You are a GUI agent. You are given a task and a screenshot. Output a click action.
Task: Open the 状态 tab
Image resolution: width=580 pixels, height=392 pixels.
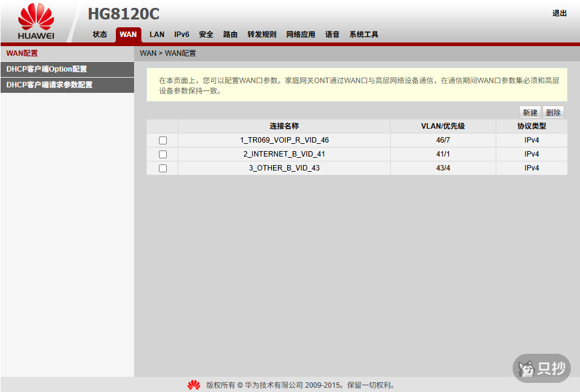100,35
